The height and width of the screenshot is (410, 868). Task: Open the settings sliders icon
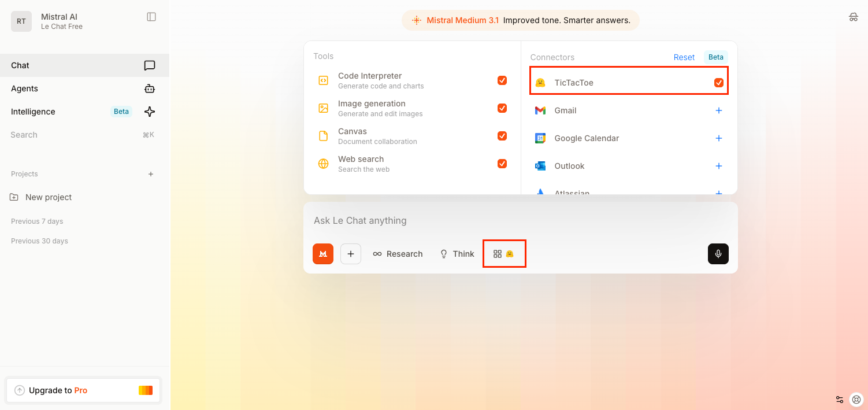coord(840,400)
